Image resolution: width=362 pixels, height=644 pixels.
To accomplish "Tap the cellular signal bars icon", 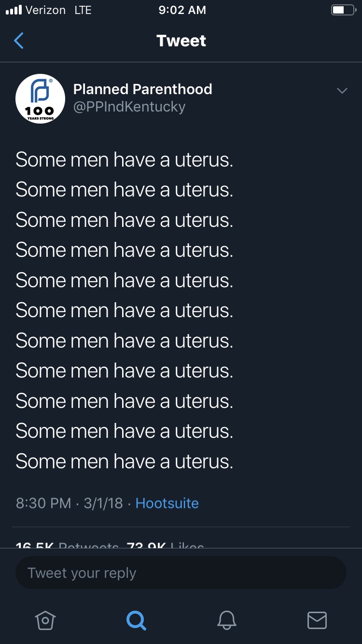I will point(14,10).
